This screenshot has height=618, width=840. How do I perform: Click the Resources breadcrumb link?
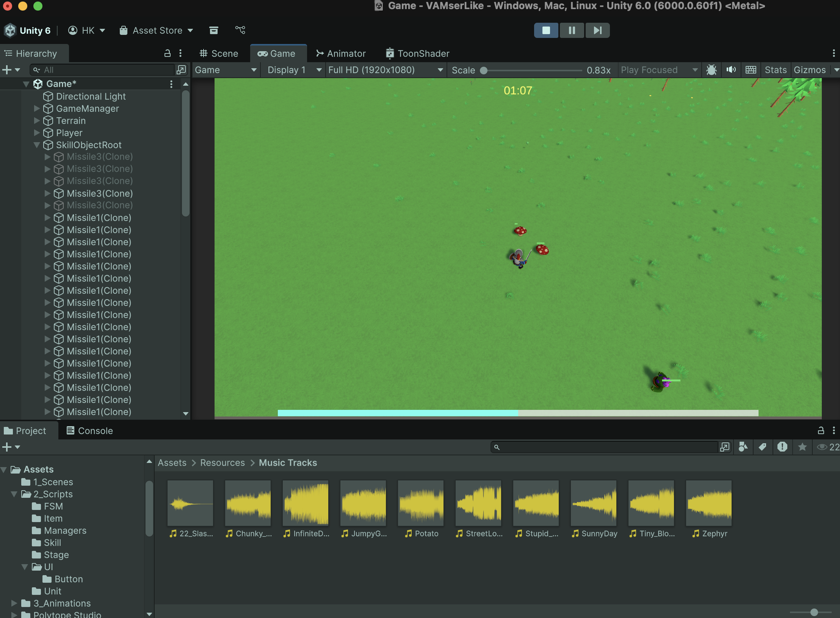click(x=223, y=463)
